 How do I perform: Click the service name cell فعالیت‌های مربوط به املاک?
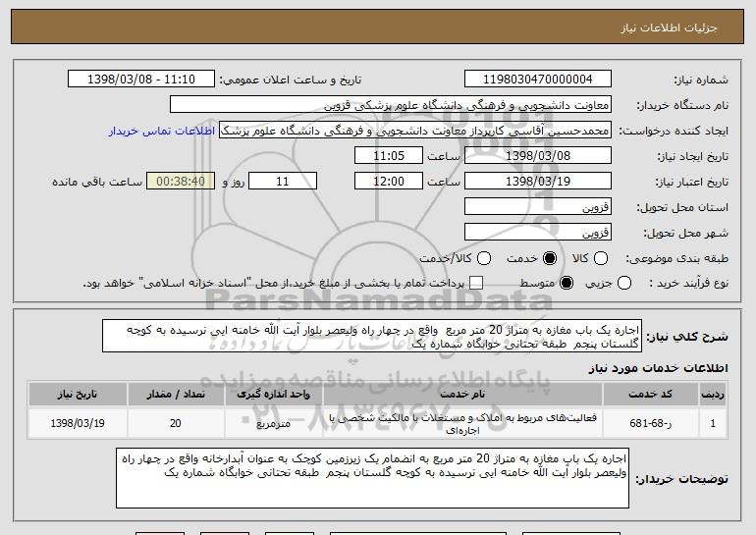[462, 423]
